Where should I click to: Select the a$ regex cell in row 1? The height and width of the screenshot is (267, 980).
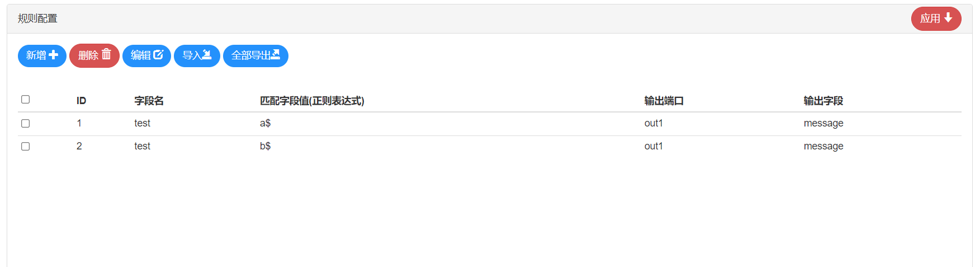pos(265,123)
